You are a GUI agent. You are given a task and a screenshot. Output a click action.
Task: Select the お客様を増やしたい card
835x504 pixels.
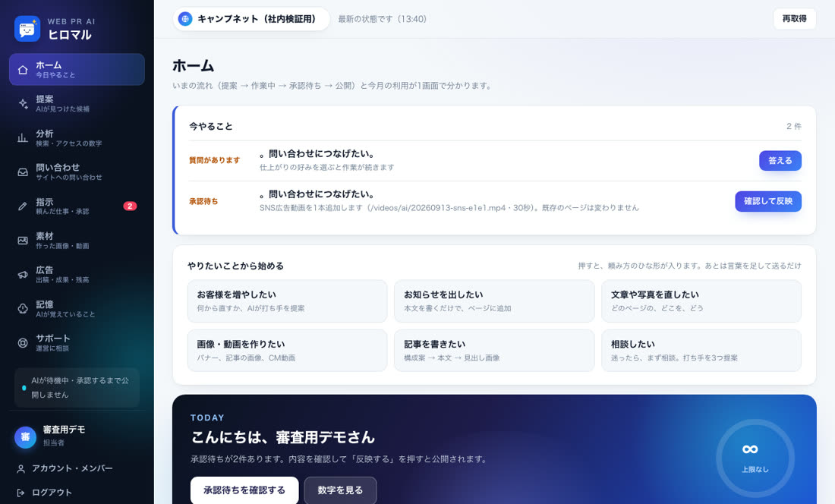click(287, 301)
